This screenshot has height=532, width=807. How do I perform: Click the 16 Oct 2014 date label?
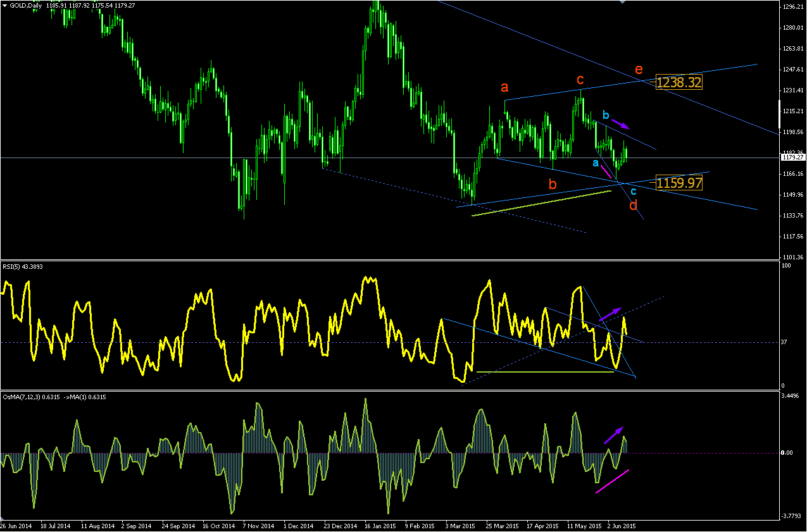(218, 526)
